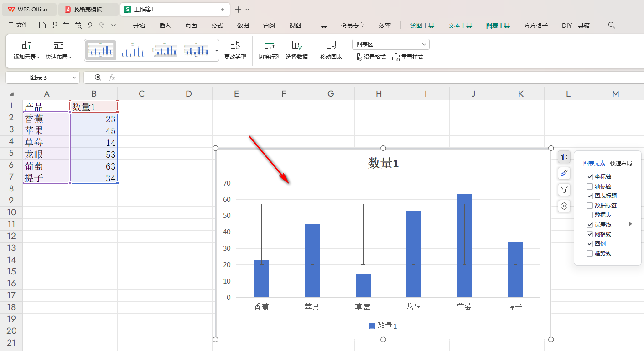Select cell A3 containing 苹果

(x=47, y=131)
